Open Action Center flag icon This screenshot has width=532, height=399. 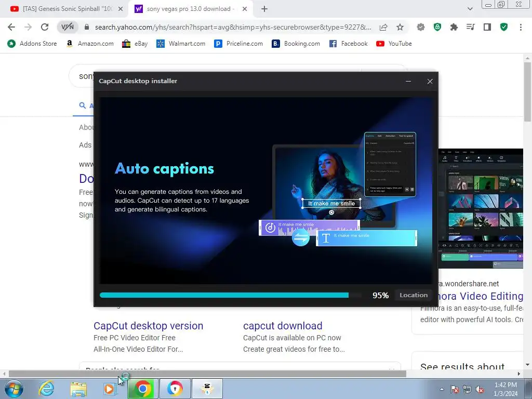tap(455, 390)
